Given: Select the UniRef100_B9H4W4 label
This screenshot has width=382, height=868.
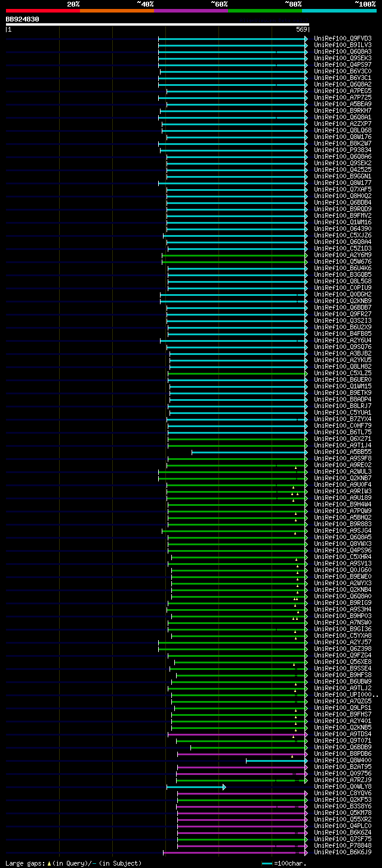Looking at the screenshot, I should (x=343, y=505).
